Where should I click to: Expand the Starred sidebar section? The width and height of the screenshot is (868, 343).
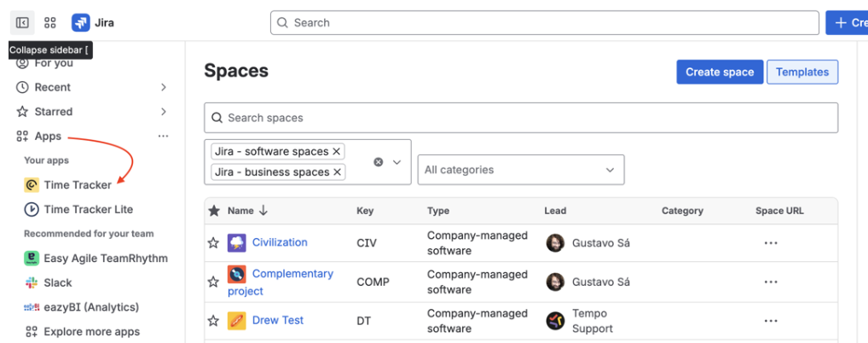point(163,112)
